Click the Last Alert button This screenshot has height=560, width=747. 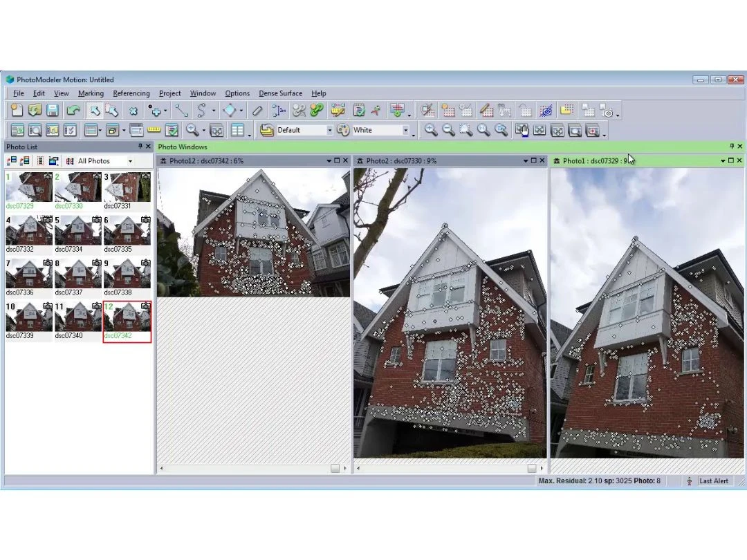click(x=712, y=481)
